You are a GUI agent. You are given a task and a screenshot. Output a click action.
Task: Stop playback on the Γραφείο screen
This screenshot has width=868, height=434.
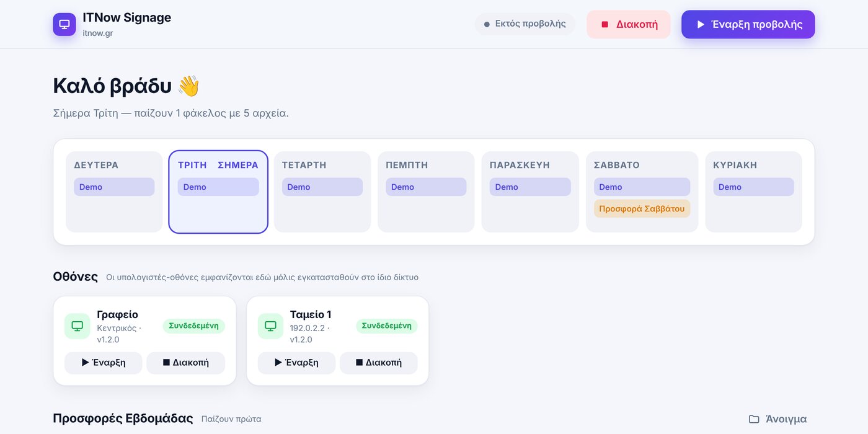(x=186, y=363)
